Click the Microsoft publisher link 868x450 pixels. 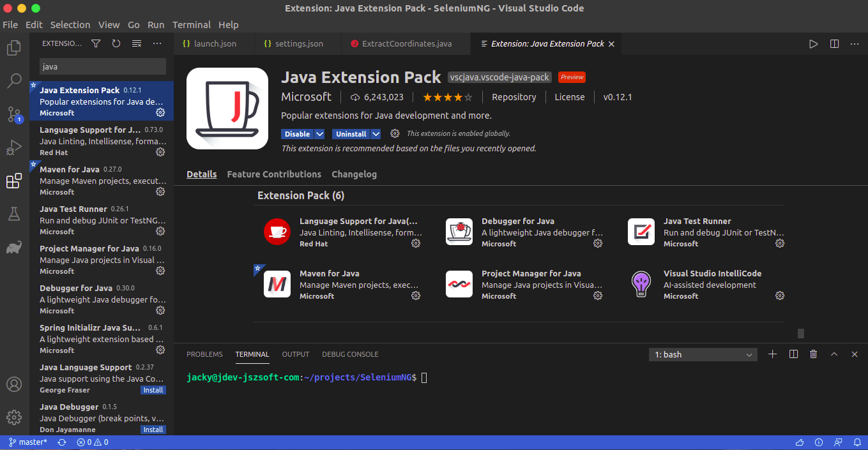[x=306, y=97]
